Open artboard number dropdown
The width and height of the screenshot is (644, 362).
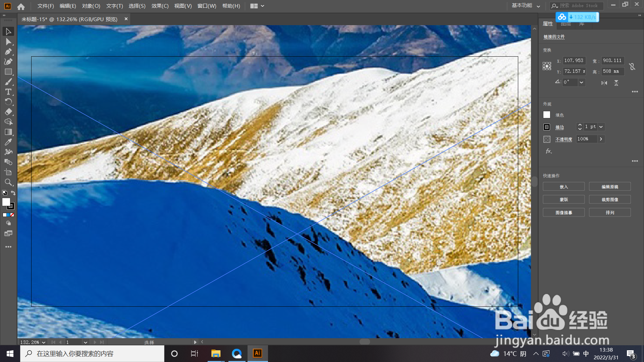coord(86,342)
